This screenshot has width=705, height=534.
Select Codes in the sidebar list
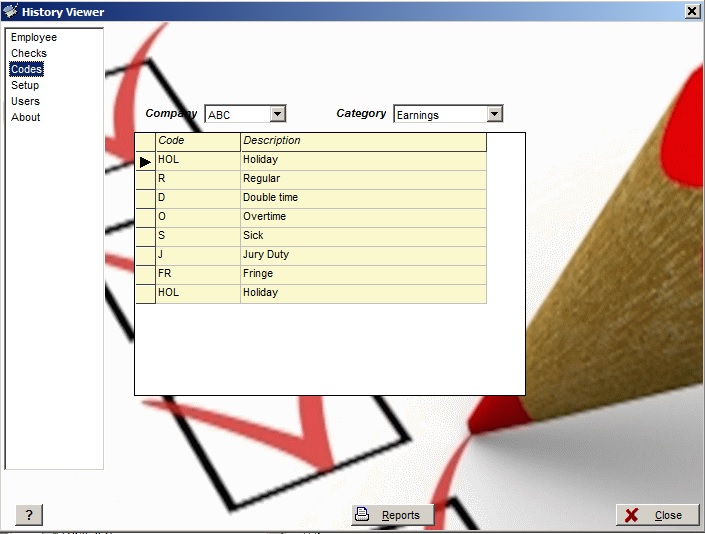coord(27,69)
